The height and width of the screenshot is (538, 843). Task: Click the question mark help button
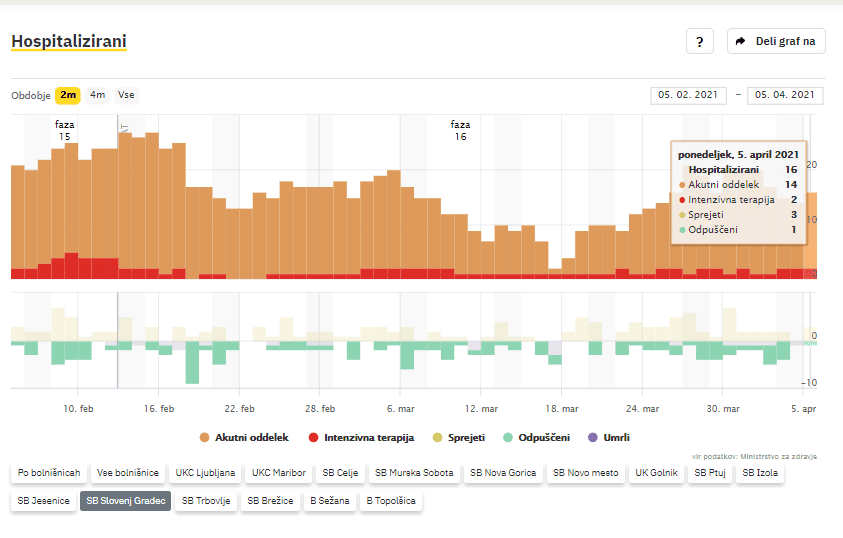point(699,42)
